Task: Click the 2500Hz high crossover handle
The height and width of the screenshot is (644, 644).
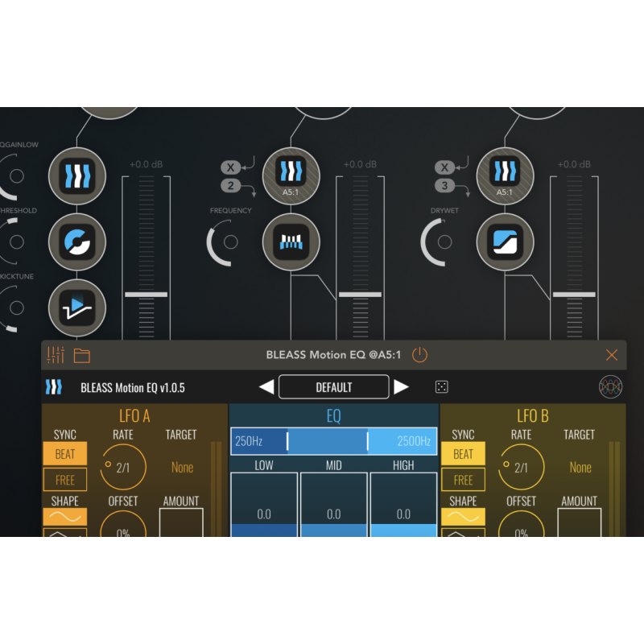Action: tap(367, 441)
